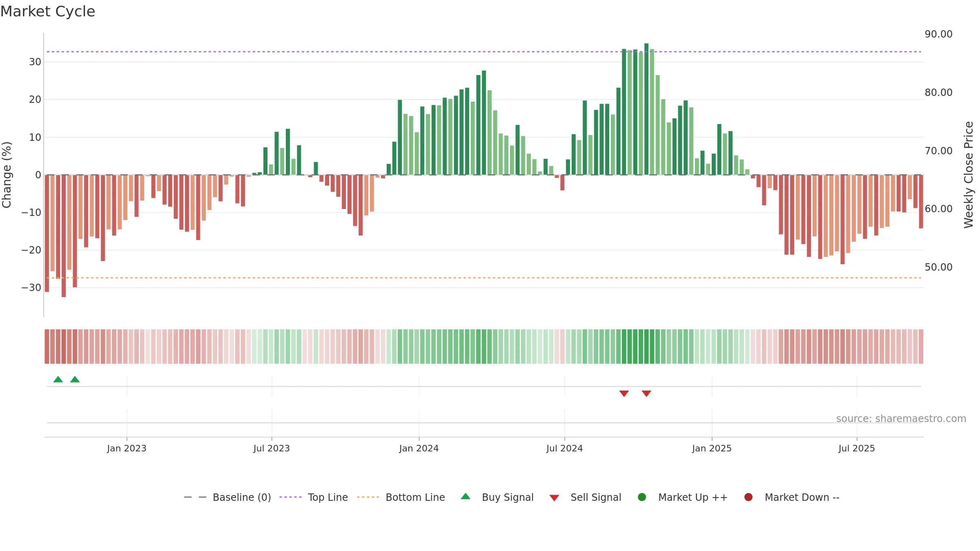
Task: Click the last red bar at the chart's right end
Action: (921, 202)
